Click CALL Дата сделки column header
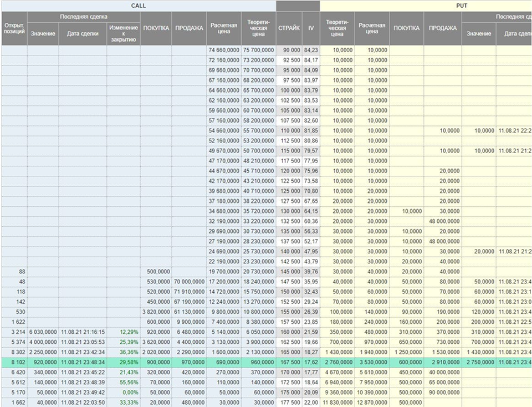The image size is (532, 407). [x=83, y=33]
